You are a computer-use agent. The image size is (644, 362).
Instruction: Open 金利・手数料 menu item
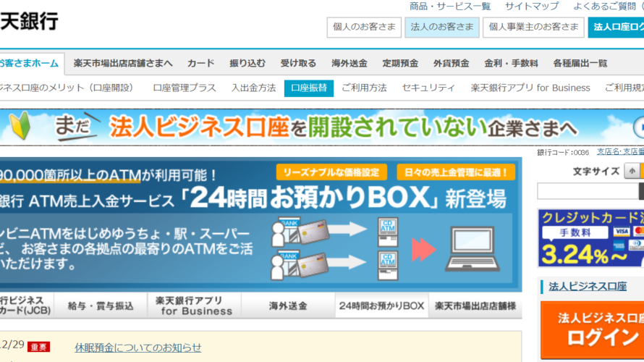(511, 63)
